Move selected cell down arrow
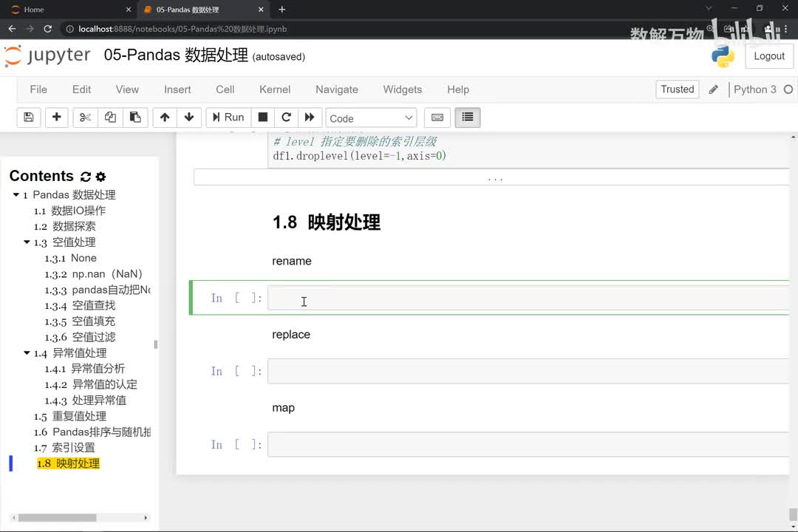Image resolution: width=798 pixels, height=532 pixels. (x=189, y=117)
